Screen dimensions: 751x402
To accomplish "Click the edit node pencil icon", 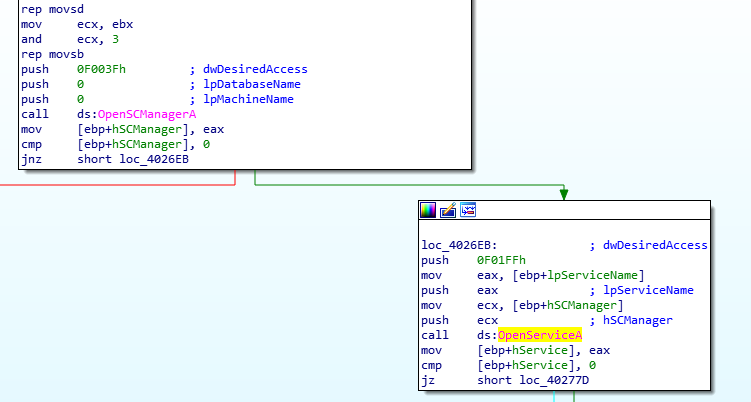I will (x=448, y=210).
